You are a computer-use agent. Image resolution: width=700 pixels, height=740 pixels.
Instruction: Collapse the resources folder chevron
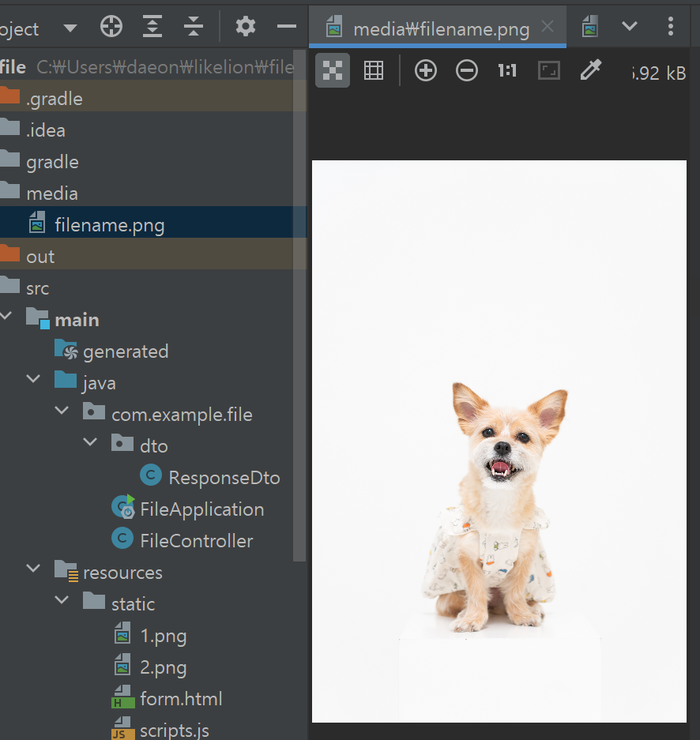click(33, 568)
